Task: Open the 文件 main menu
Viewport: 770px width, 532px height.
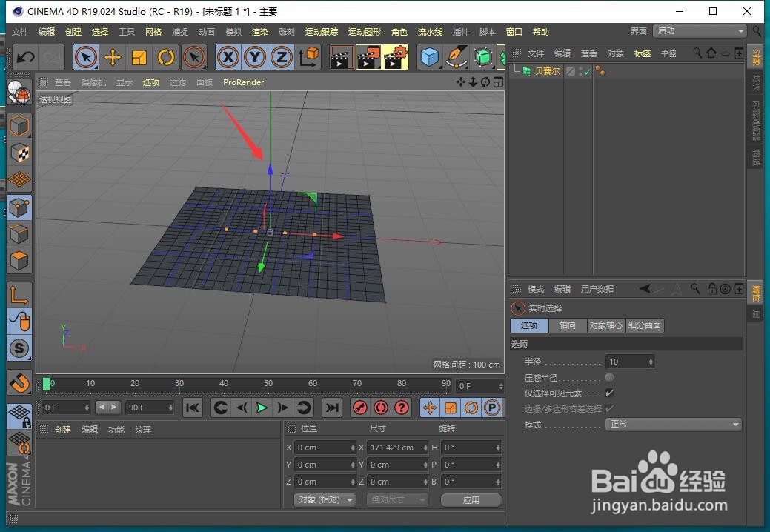Action: pyautogui.click(x=20, y=32)
